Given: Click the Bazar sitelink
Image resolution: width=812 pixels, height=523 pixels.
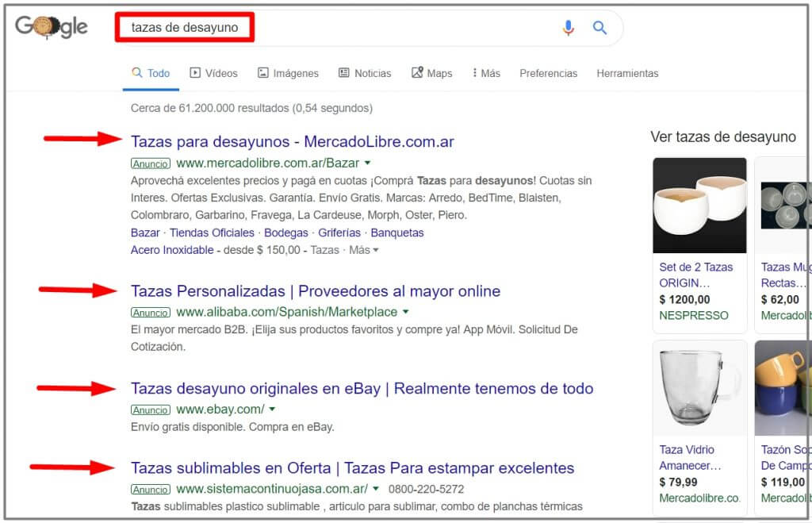Looking at the screenshot, I should point(145,233).
